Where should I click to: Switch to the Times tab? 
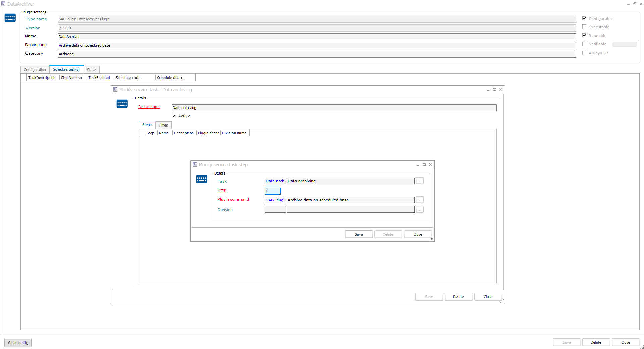pyautogui.click(x=163, y=125)
